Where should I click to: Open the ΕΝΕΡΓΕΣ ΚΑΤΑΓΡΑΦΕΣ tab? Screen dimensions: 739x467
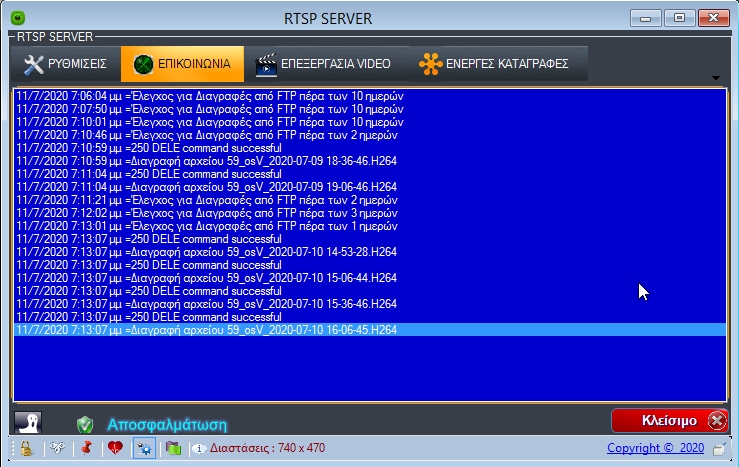(496, 64)
